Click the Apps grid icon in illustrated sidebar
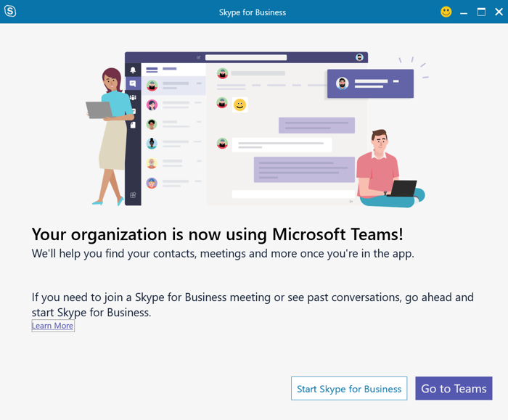Viewport: 508px width, 420px height. [133, 194]
